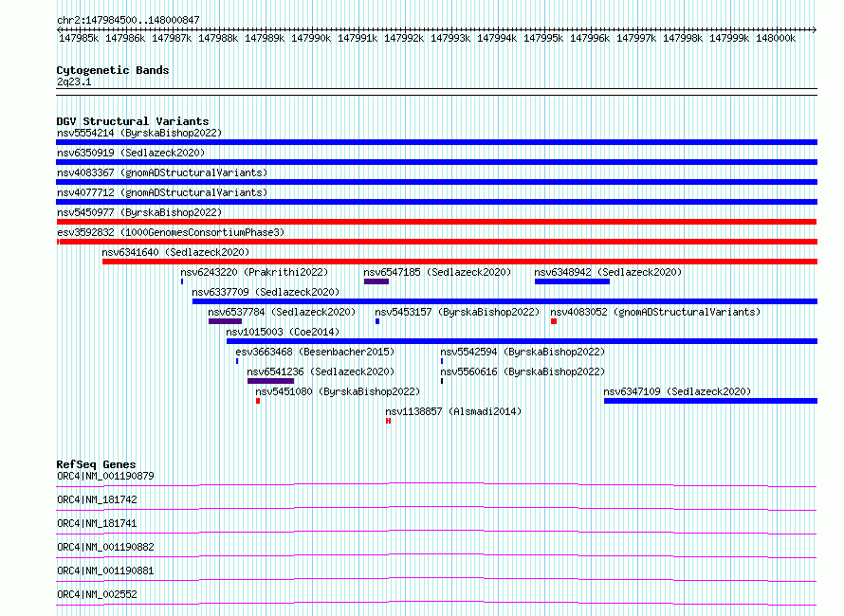Select the blue bar under nsv6337709

(x=505, y=301)
